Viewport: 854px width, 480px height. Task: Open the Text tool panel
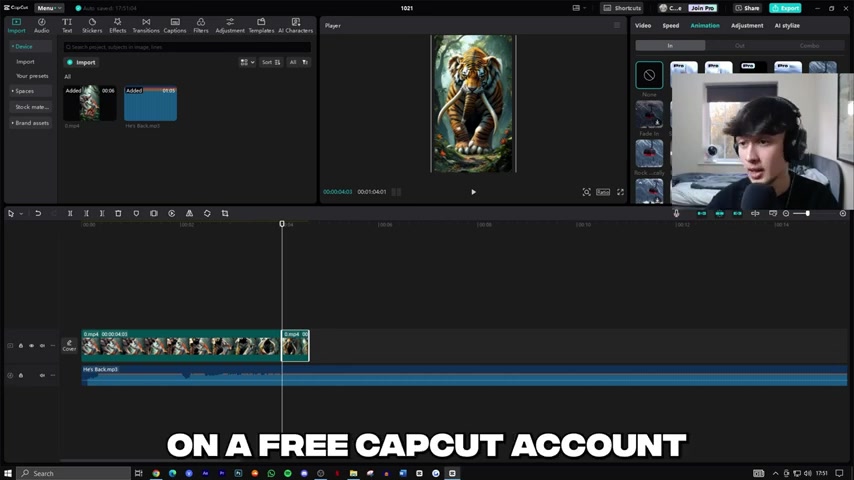pos(67,26)
